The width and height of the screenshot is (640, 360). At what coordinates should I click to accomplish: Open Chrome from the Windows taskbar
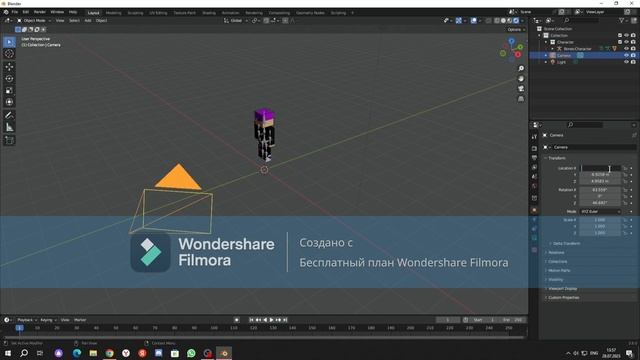pos(109,353)
